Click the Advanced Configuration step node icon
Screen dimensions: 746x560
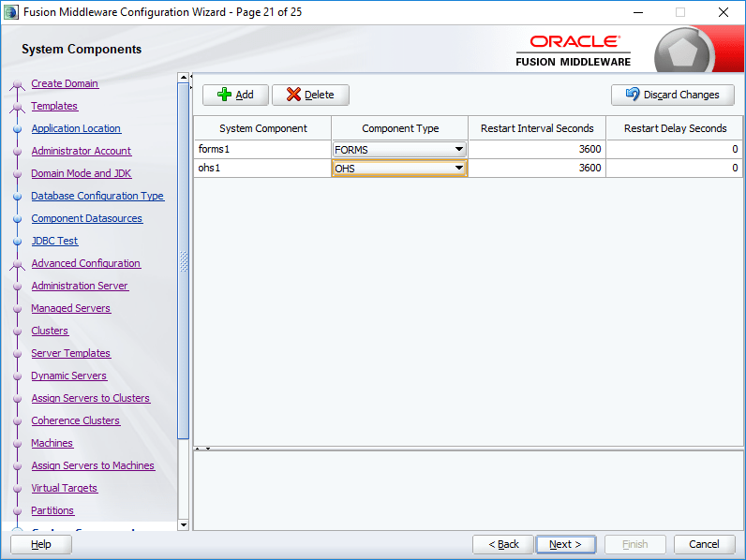(x=18, y=265)
